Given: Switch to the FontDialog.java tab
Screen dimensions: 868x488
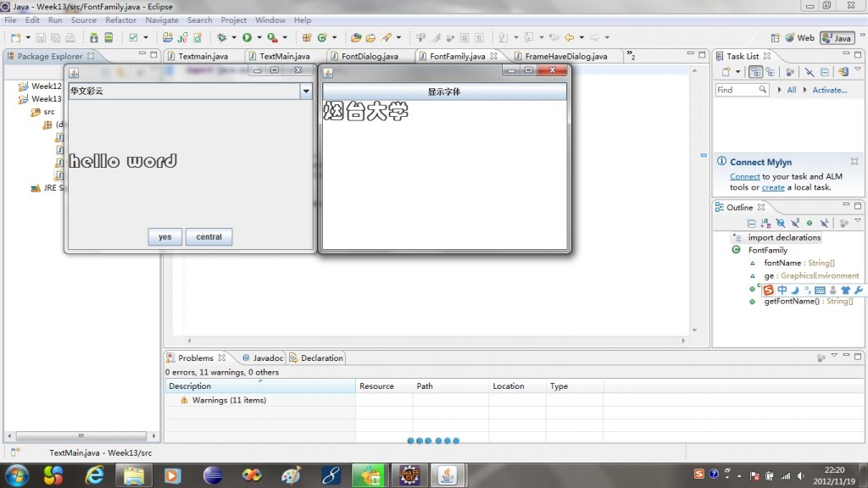Looking at the screenshot, I should [370, 57].
